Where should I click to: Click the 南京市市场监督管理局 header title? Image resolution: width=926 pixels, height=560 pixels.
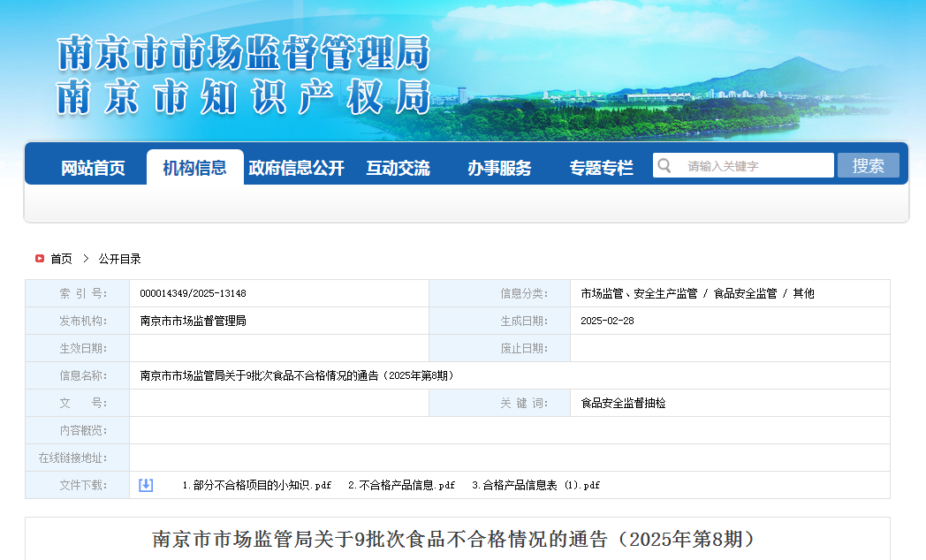tap(243, 53)
